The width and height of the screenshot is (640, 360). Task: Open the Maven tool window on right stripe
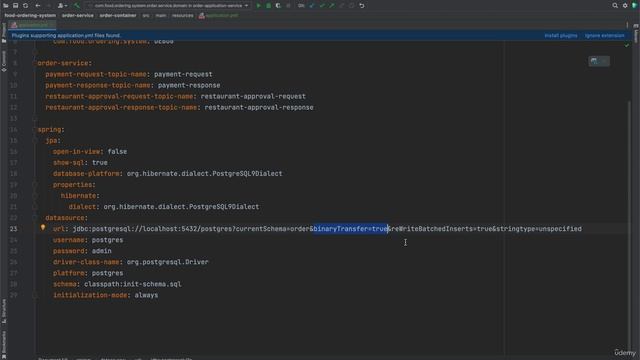(x=636, y=33)
